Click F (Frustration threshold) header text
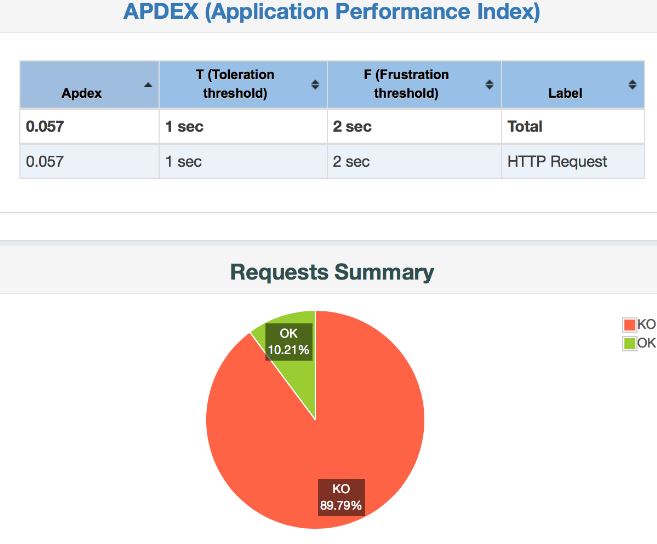This screenshot has width=657, height=544. coord(406,84)
